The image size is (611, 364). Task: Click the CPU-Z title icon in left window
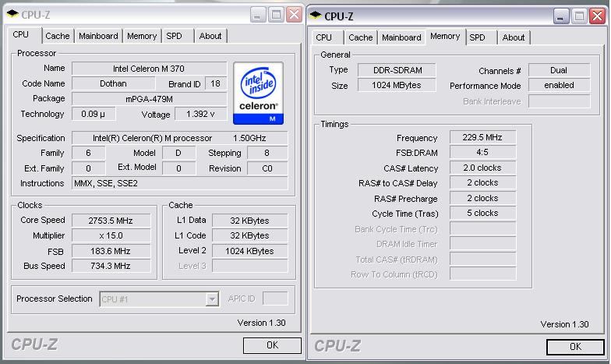pyautogui.click(x=12, y=14)
